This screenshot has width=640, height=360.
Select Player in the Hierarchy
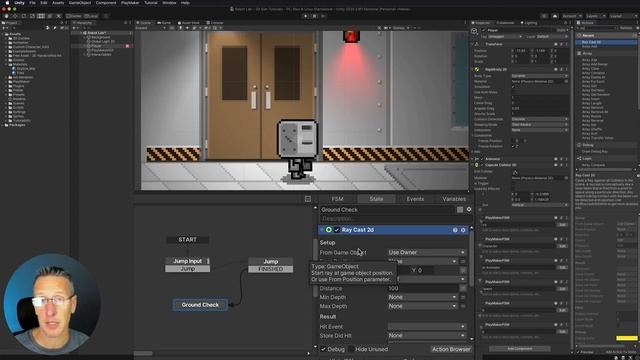96,46
